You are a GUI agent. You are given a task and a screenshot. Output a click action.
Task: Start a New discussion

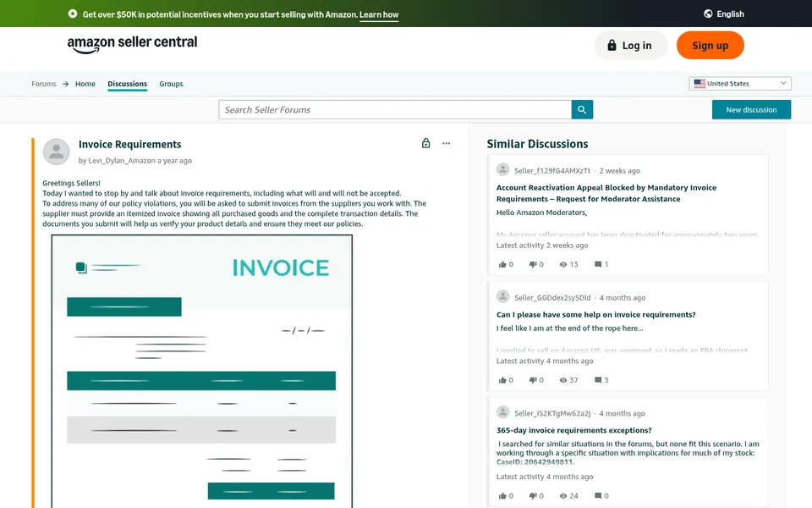point(751,110)
